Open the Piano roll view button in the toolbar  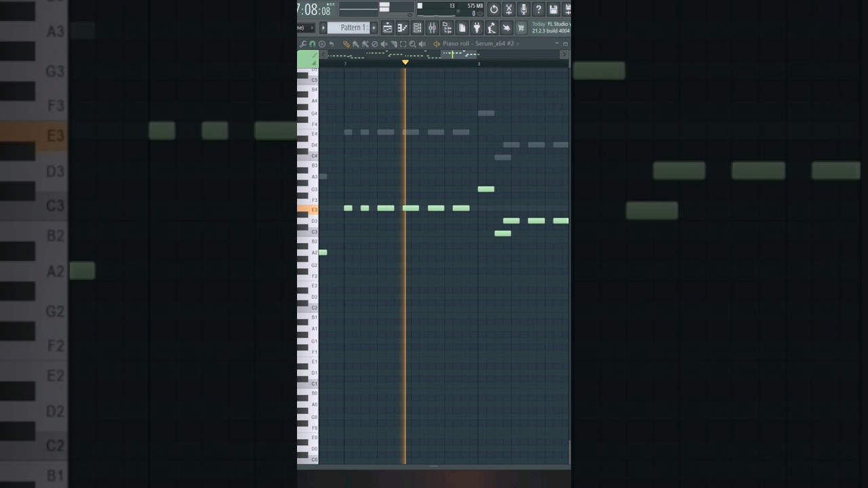[x=402, y=28]
